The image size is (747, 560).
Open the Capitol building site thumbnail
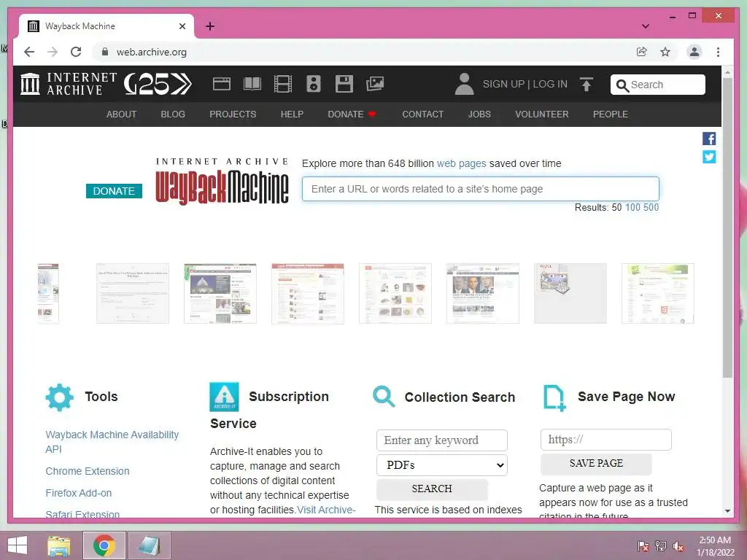click(x=220, y=293)
